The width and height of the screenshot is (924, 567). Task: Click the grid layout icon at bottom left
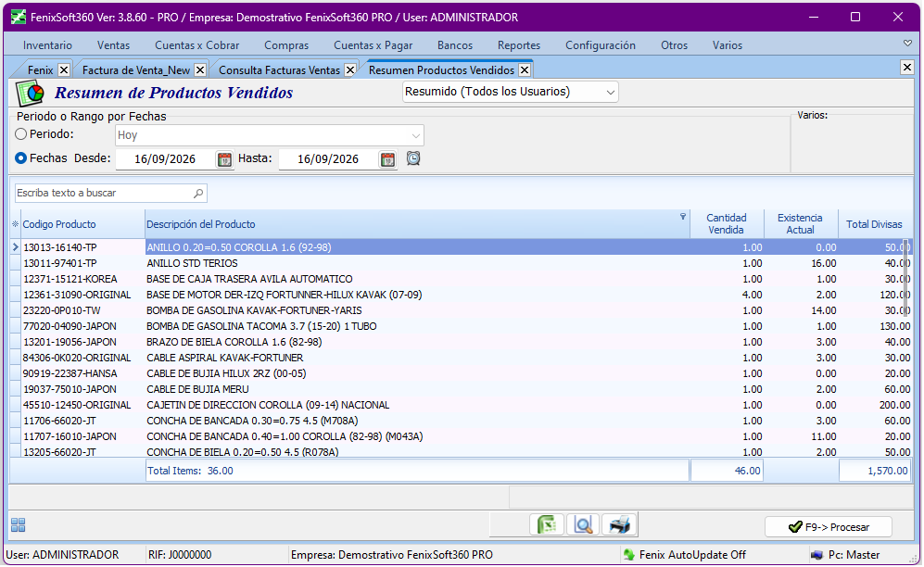pyautogui.click(x=19, y=526)
